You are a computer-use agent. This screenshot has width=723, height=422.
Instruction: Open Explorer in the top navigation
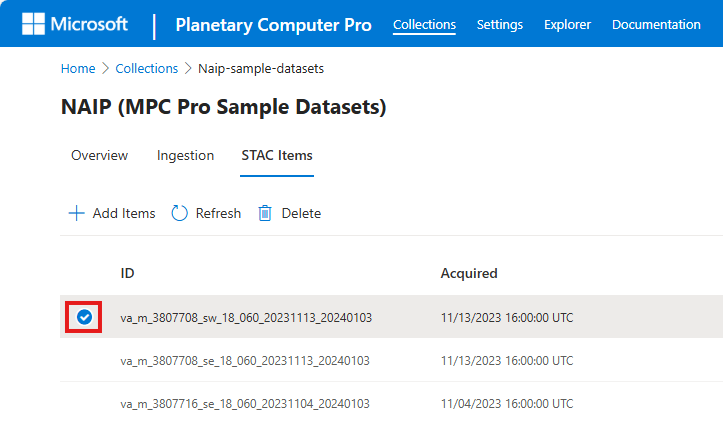point(567,25)
